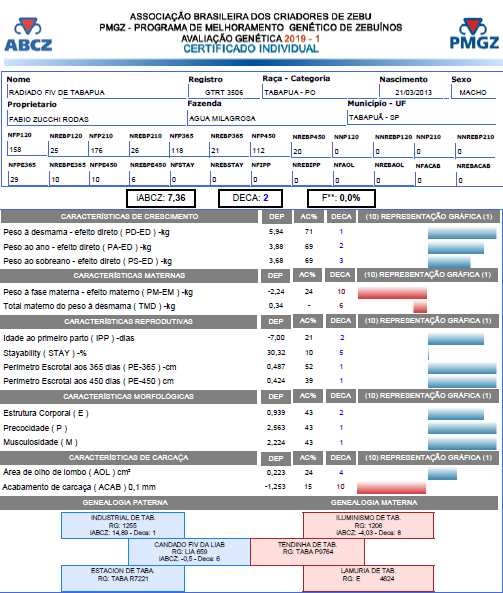
Task: Click the Stayability (STAY) row label
Action: [x=45, y=353]
